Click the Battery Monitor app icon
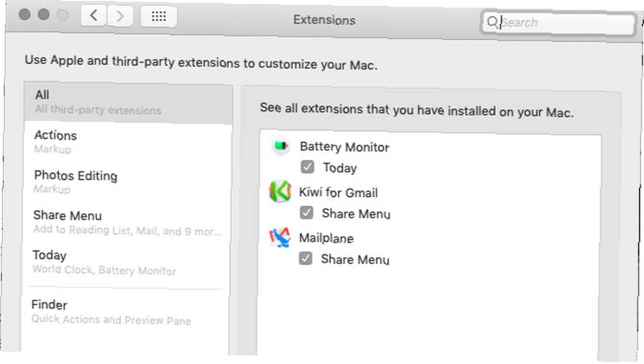The width and height of the screenshot is (644, 364). [x=281, y=146]
